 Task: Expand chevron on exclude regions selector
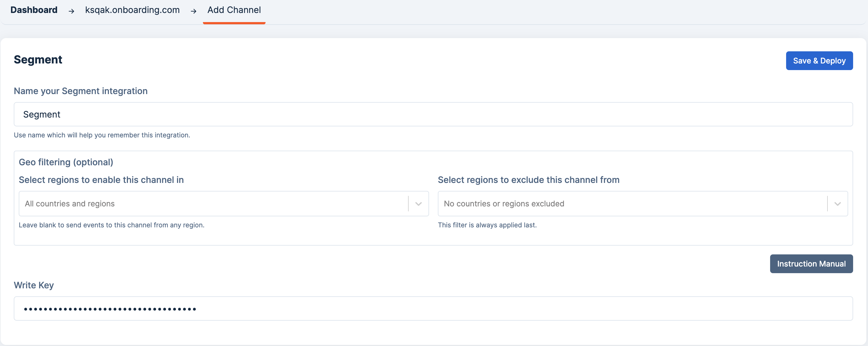click(x=837, y=204)
